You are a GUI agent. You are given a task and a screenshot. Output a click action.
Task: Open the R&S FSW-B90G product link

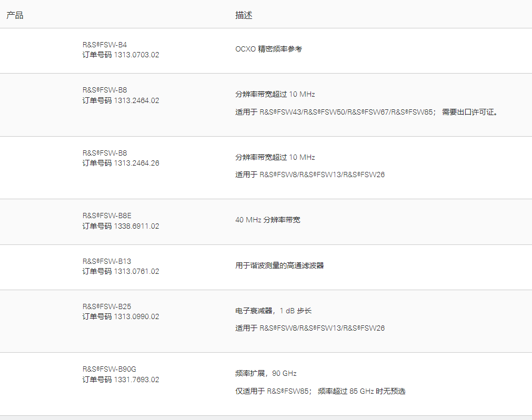coord(109,369)
